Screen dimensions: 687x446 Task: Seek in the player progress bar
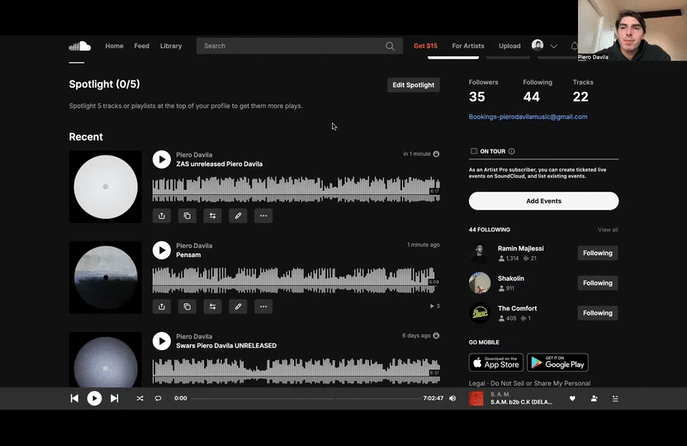click(306, 398)
